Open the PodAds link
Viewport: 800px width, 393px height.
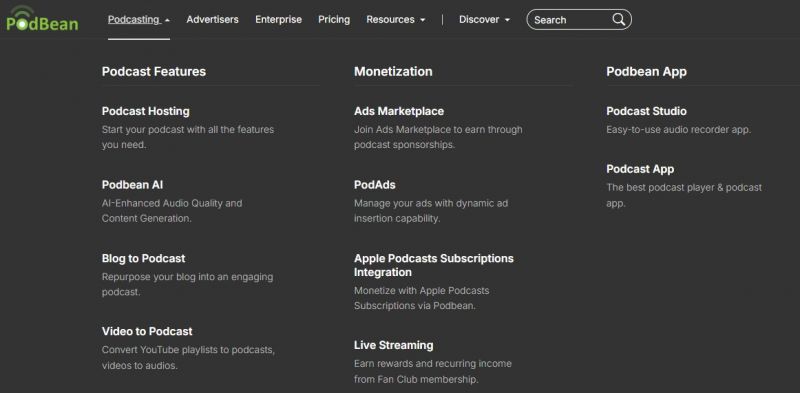374,185
